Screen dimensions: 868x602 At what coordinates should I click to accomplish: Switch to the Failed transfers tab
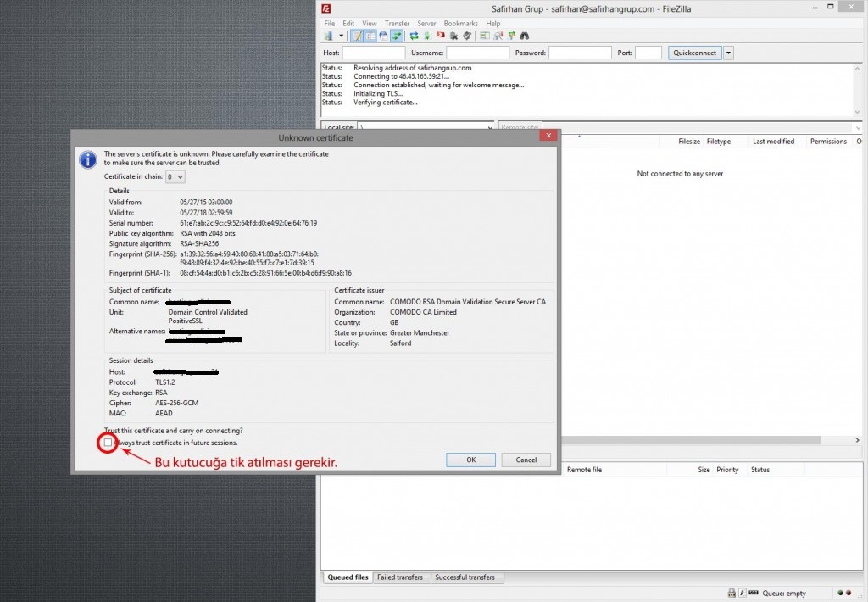400,577
